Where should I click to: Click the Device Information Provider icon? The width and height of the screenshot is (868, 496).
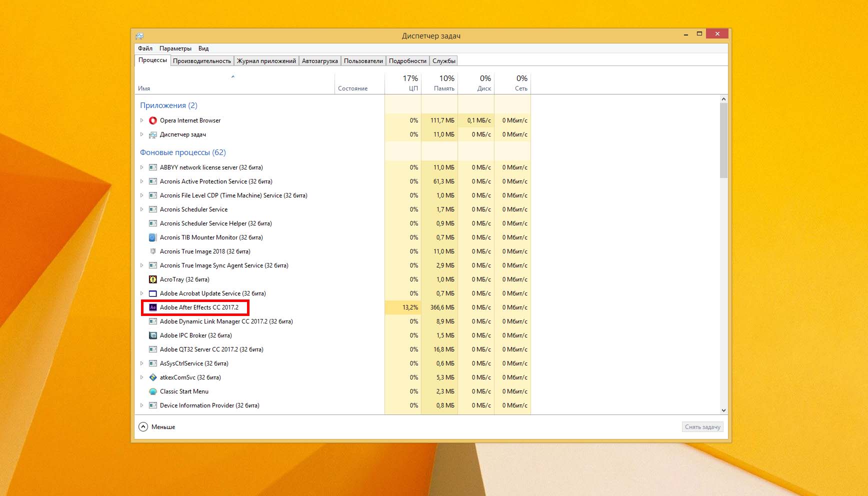tap(153, 405)
